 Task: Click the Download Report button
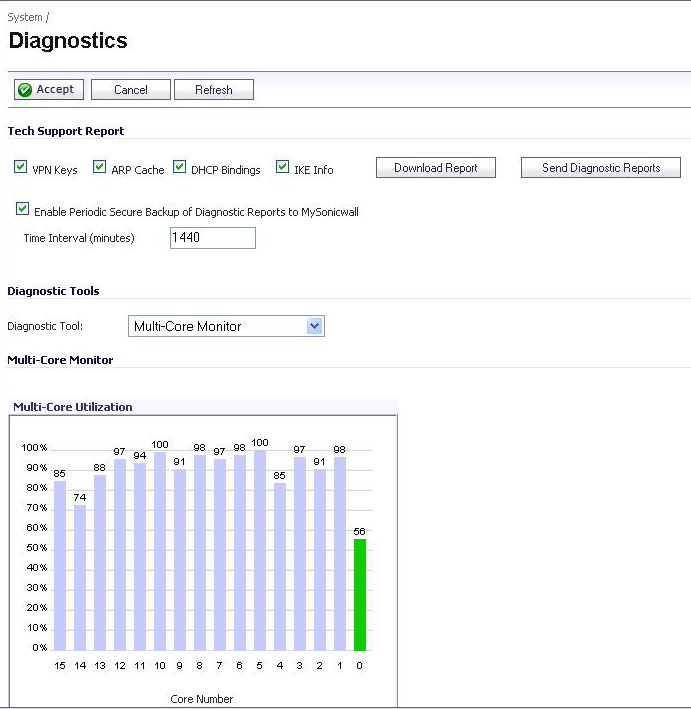pyautogui.click(x=436, y=168)
